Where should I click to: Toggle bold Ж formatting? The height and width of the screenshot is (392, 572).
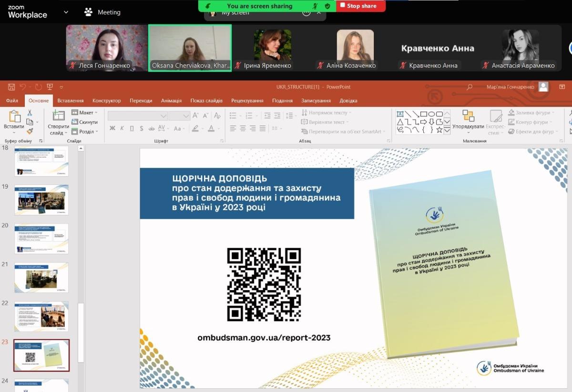[x=112, y=129]
